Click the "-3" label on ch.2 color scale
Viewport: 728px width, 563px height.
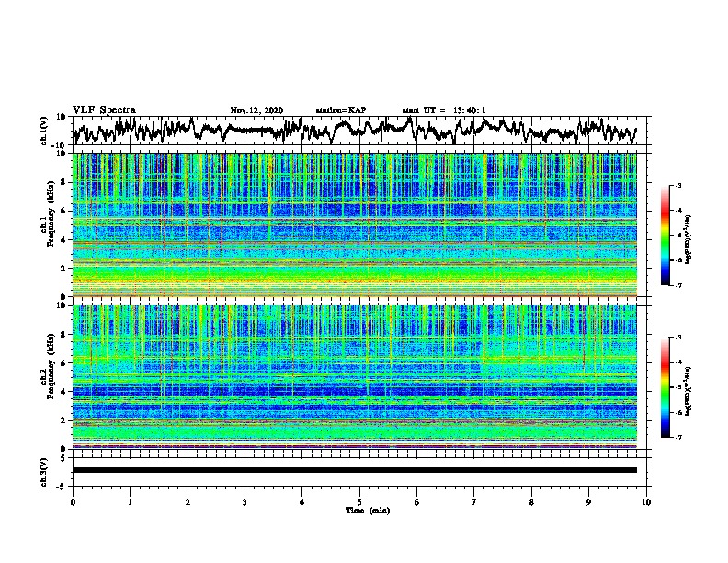point(678,338)
